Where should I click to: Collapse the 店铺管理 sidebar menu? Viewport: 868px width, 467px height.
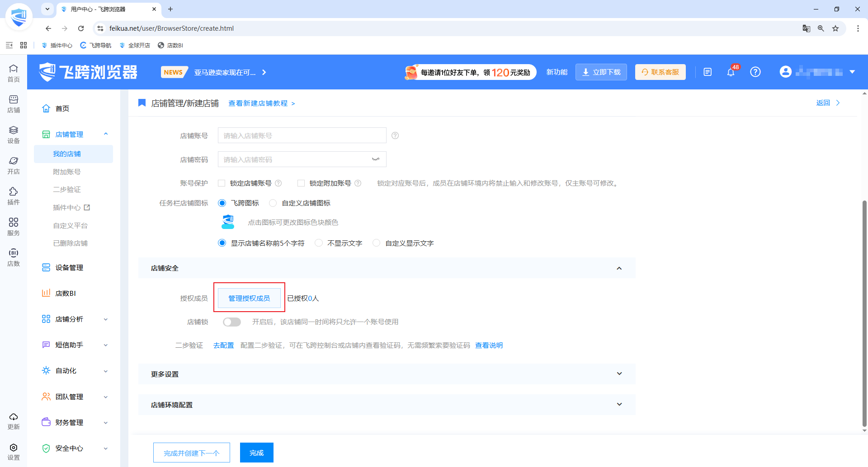point(106,134)
